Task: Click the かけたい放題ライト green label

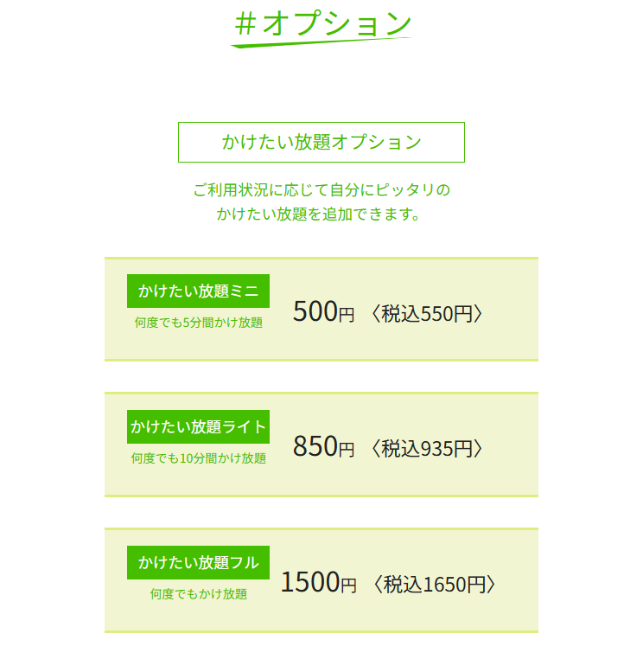Action: (198, 427)
